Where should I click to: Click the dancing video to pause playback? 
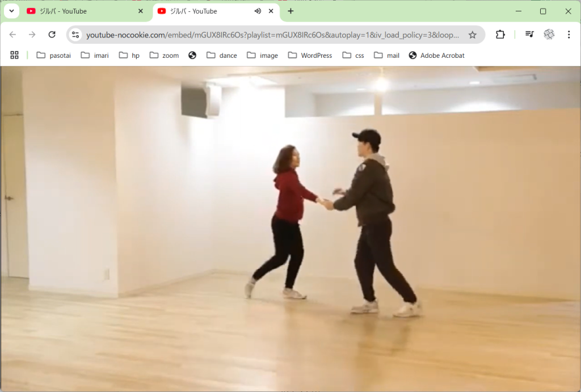290,229
